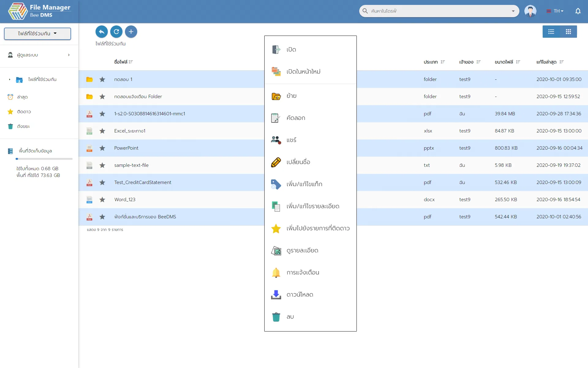
Task: Toggle star on Word_123 file
Action: pyautogui.click(x=102, y=200)
